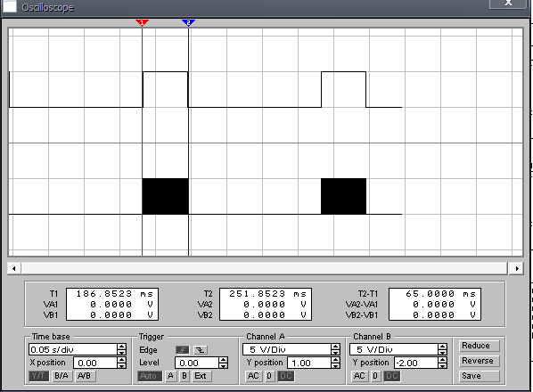This screenshot has width=533, height=392.
Task: Click the left scroll arrow under the display
Action: coord(14,268)
